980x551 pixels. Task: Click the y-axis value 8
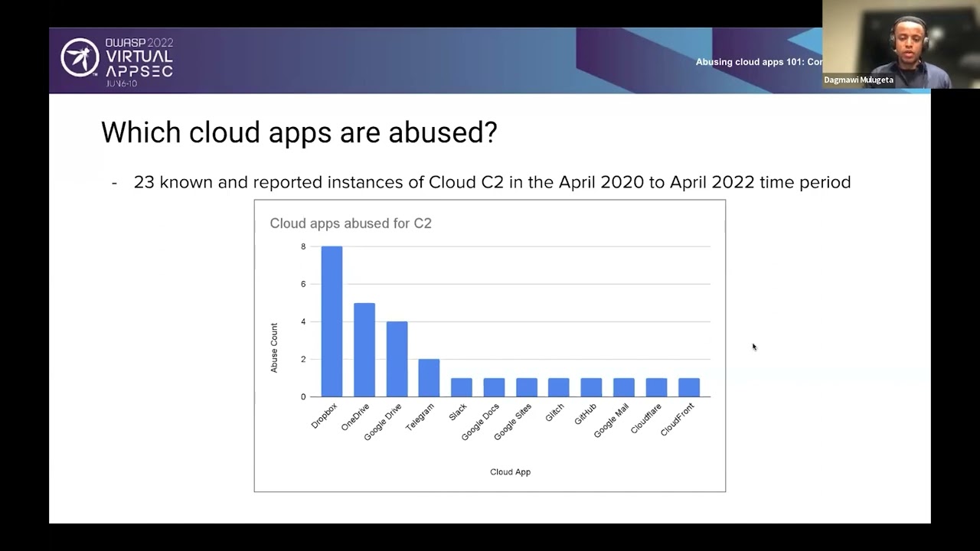coord(303,246)
